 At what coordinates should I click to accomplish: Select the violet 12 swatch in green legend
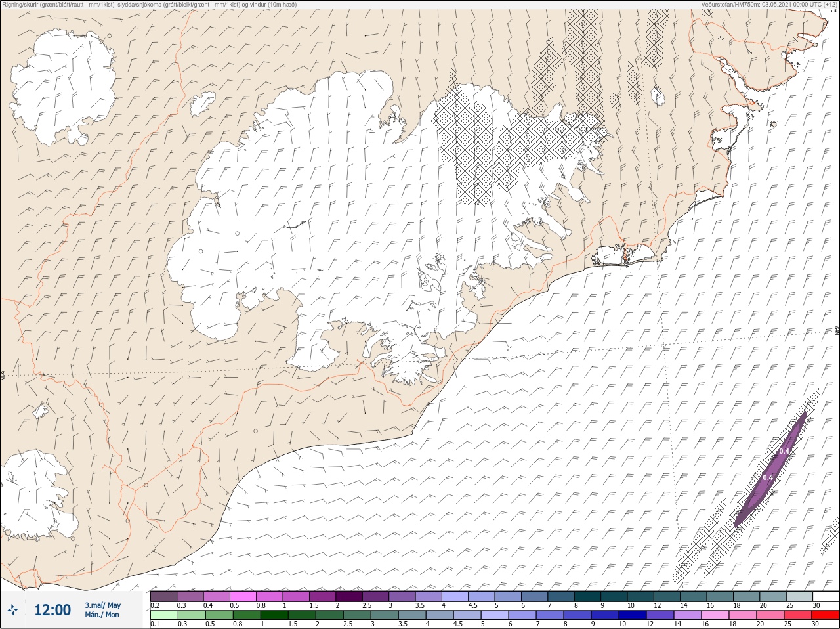click(x=659, y=615)
